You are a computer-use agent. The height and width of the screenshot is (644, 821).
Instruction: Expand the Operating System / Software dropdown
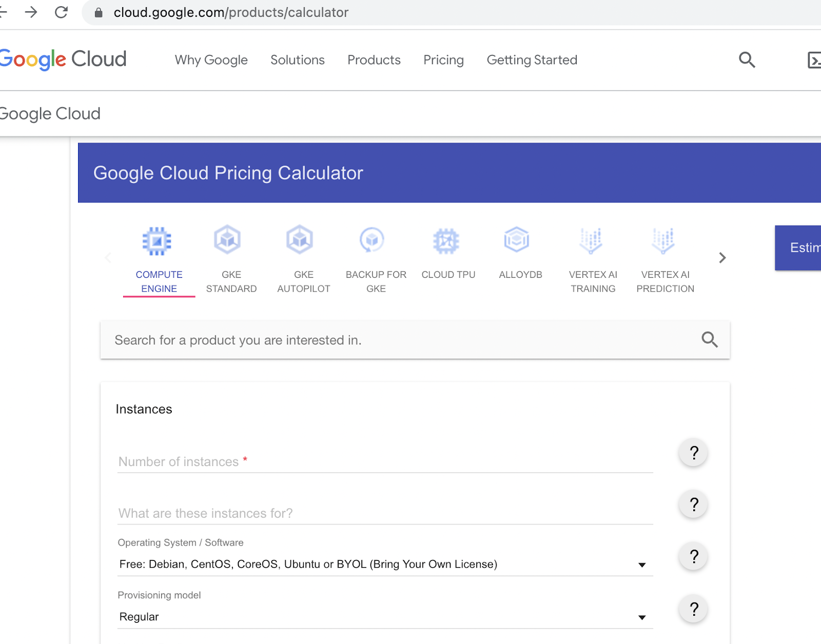pos(385,564)
